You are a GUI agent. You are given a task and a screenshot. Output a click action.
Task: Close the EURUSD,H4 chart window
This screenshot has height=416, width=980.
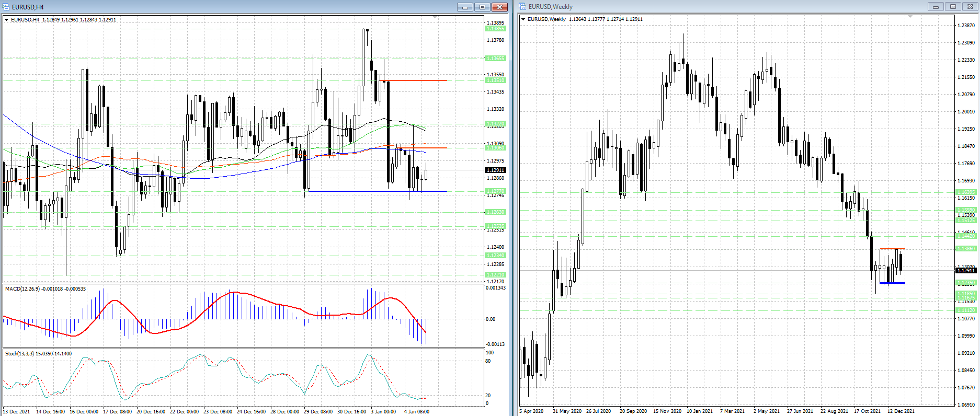click(499, 7)
